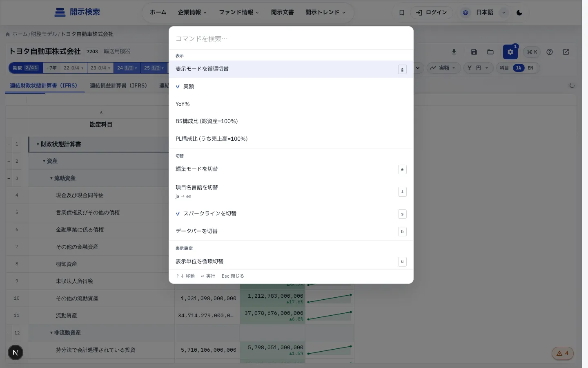The height and width of the screenshot is (368, 588).
Task: Toggle データバーを切替 command
Action: click(291, 231)
